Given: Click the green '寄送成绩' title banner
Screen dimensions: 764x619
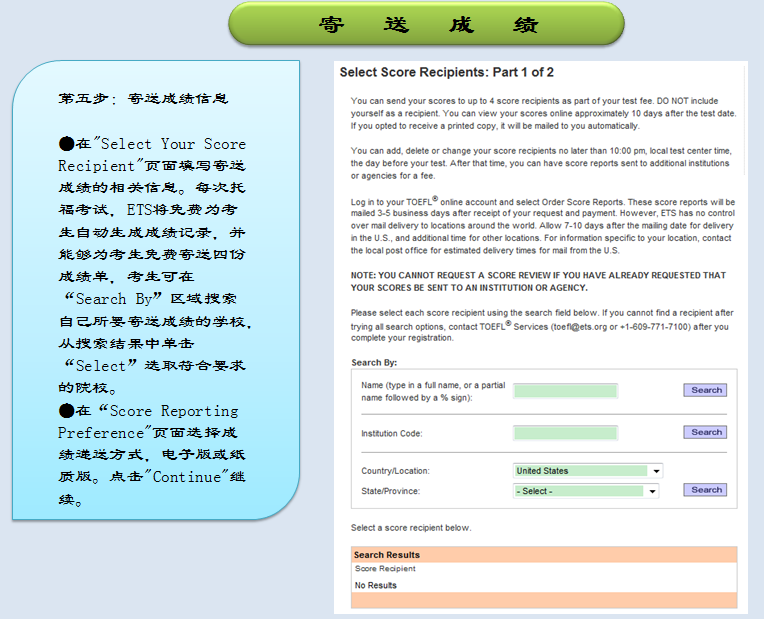Looking at the screenshot, I should [426, 25].
